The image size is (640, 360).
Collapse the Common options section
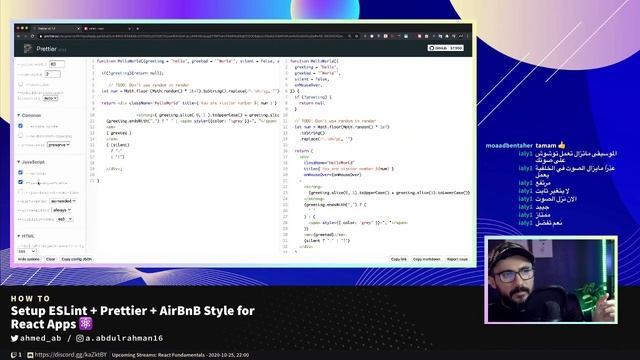pos(29,116)
